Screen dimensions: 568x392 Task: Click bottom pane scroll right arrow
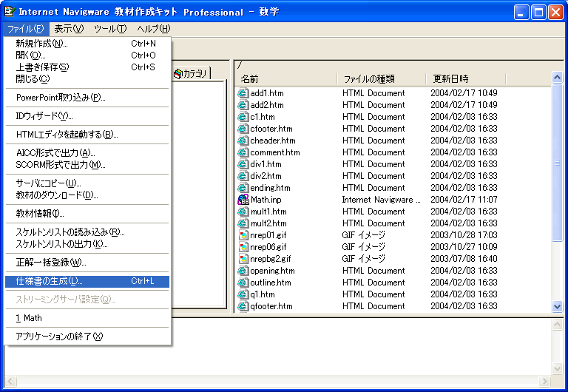pyautogui.click(x=544, y=381)
